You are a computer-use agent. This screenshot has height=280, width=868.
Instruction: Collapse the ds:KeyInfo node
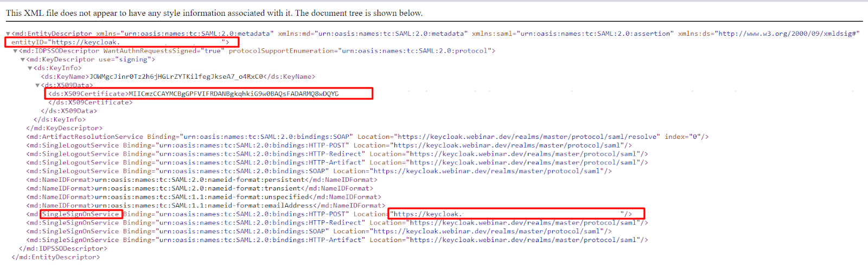[30, 68]
